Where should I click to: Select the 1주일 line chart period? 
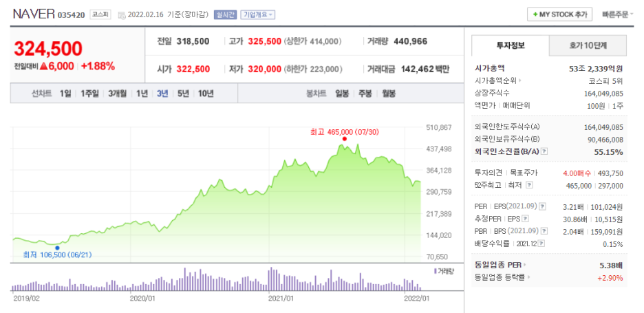[89, 94]
